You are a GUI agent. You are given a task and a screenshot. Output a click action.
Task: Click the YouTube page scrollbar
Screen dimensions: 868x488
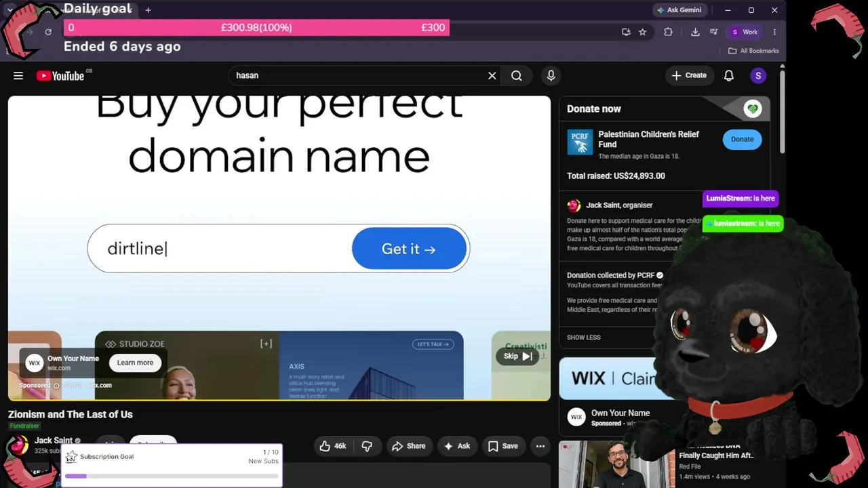coord(782,112)
